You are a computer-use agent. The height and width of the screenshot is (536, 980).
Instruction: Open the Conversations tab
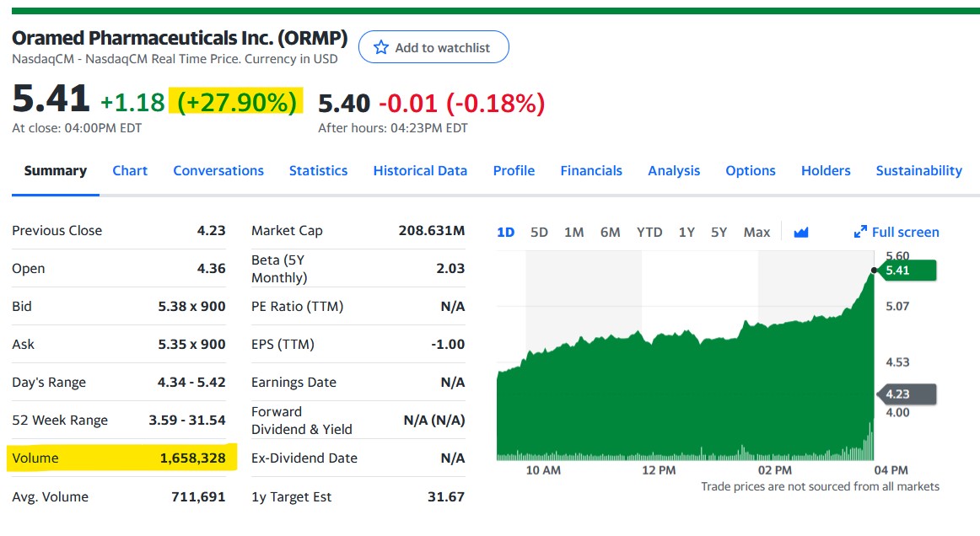(x=218, y=170)
